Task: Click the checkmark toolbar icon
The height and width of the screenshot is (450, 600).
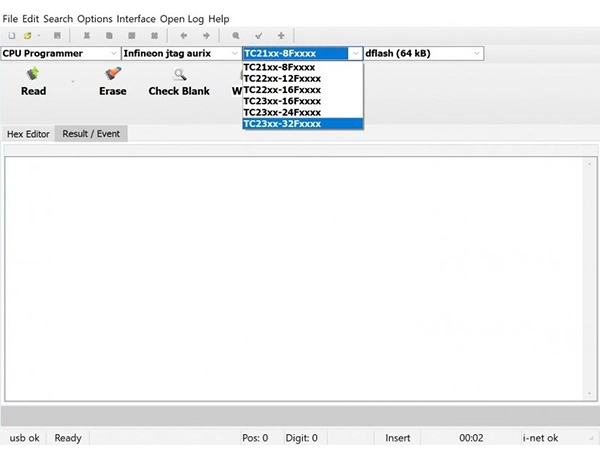Action: 259,35
